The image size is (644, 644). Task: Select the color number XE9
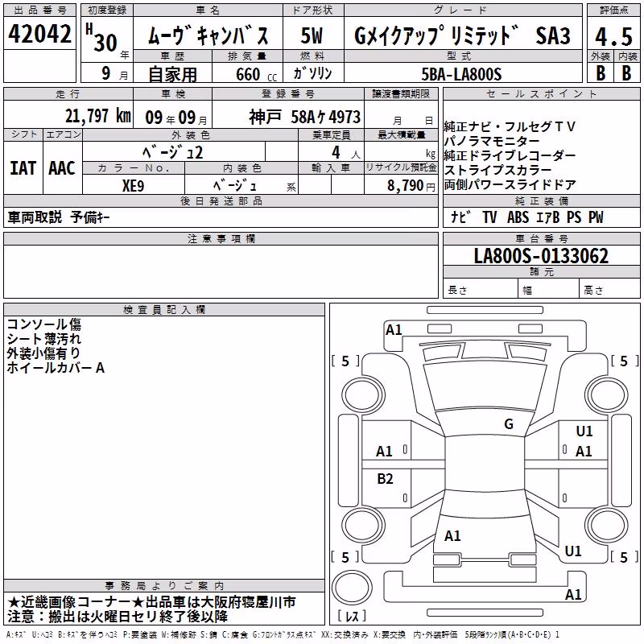(x=133, y=186)
